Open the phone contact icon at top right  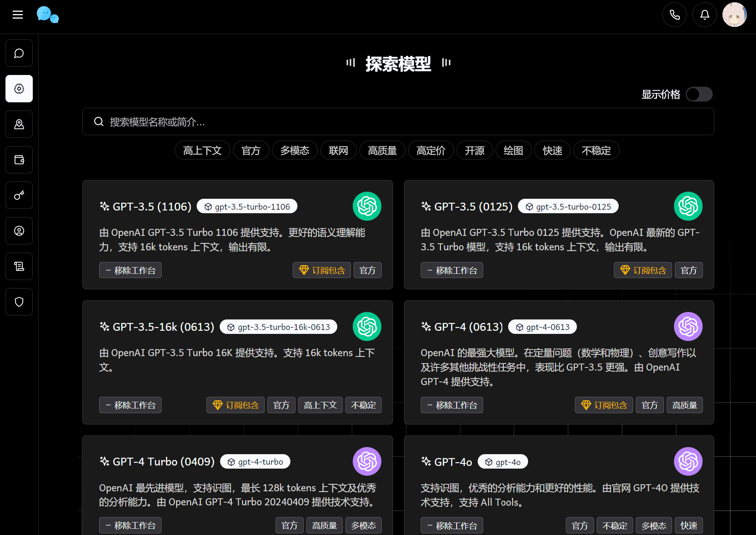[x=674, y=14]
